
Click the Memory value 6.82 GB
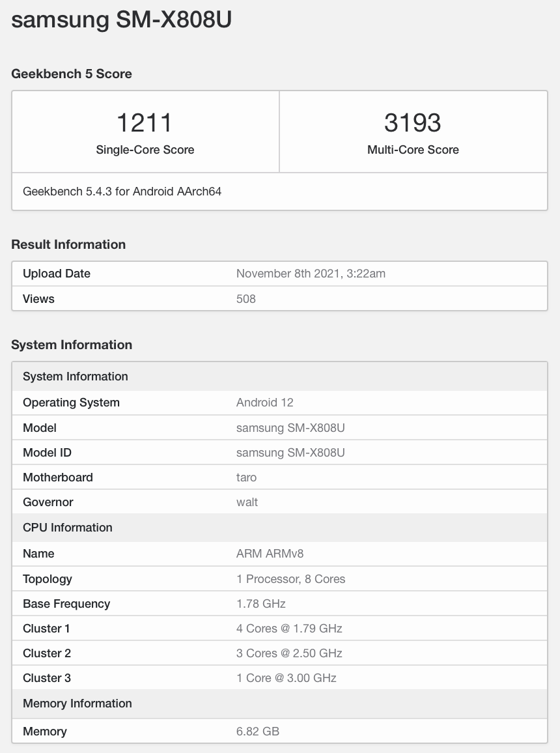pyautogui.click(x=258, y=732)
